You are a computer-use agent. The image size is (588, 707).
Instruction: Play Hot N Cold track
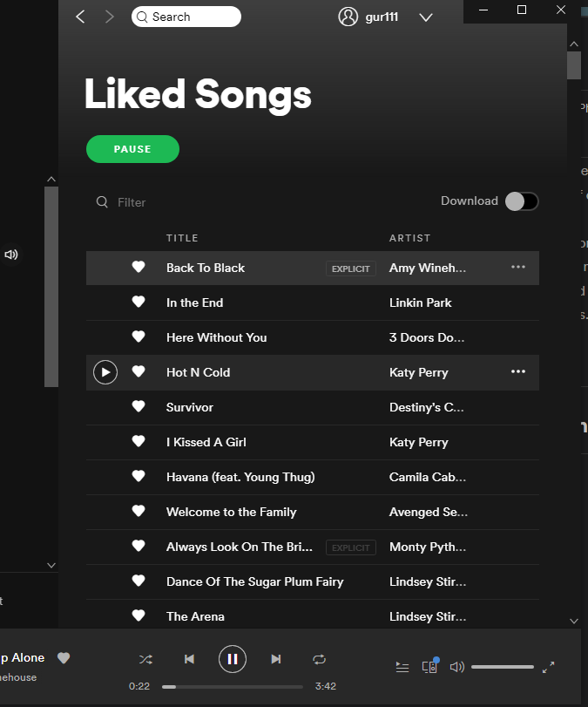coord(105,372)
